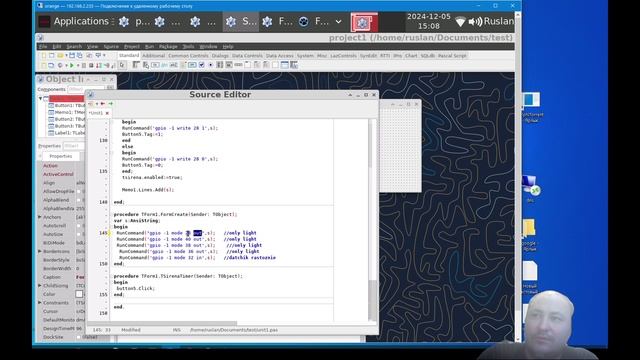Pick the TPopupMenu component icon

click(145, 65)
